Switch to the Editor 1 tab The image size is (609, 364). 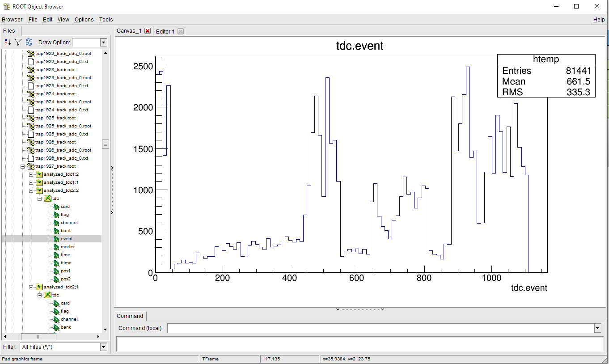[x=165, y=31]
